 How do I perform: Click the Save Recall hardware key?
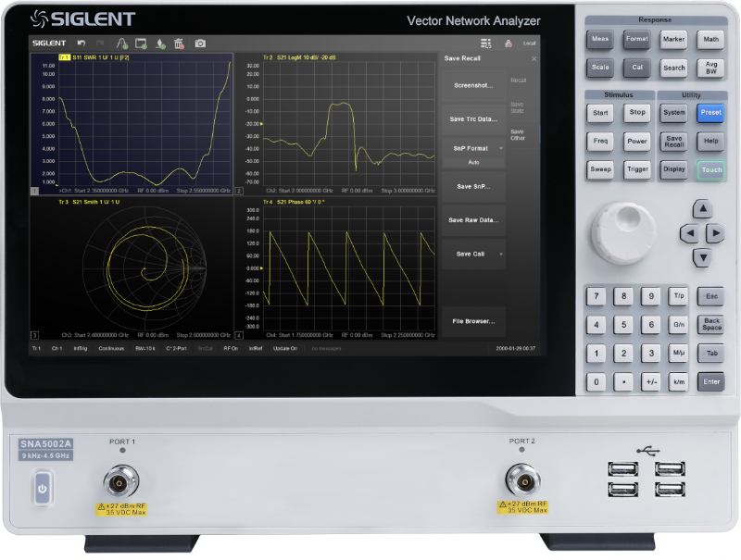pyautogui.click(x=674, y=142)
